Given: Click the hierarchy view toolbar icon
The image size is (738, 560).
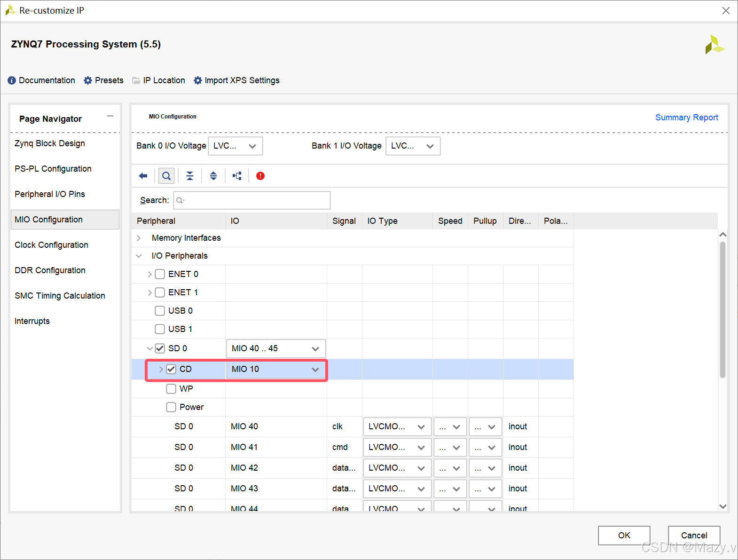Looking at the screenshot, I should (x=237, y=176).
